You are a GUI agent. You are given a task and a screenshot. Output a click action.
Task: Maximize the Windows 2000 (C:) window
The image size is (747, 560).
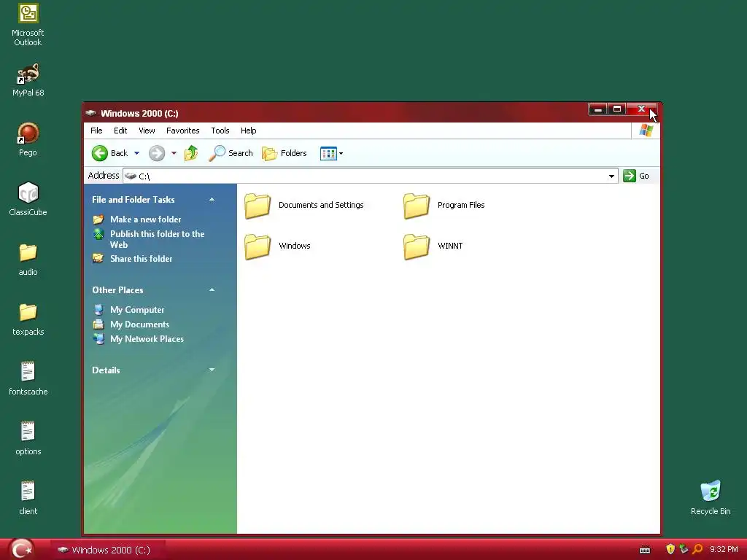[617, 109]
